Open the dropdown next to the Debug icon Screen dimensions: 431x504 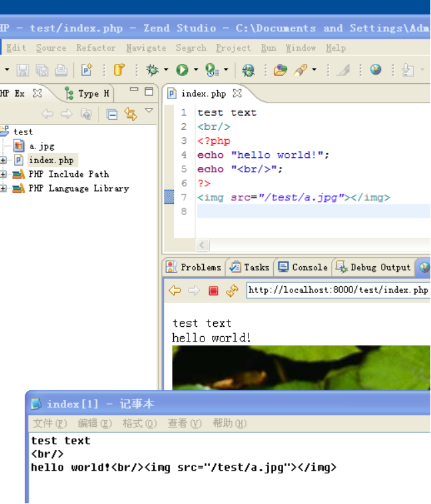(166, 69)
